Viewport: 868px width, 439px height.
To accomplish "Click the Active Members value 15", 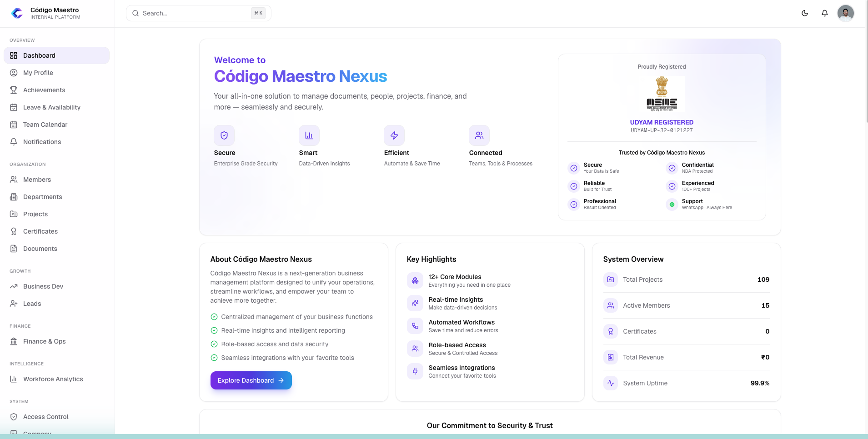I will (x=766, y=305).
